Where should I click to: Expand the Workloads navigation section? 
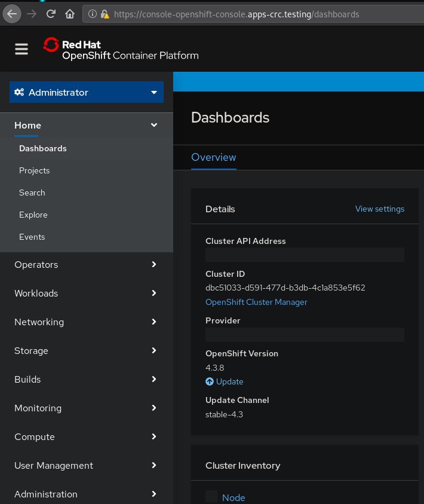[x=87, y=293]
